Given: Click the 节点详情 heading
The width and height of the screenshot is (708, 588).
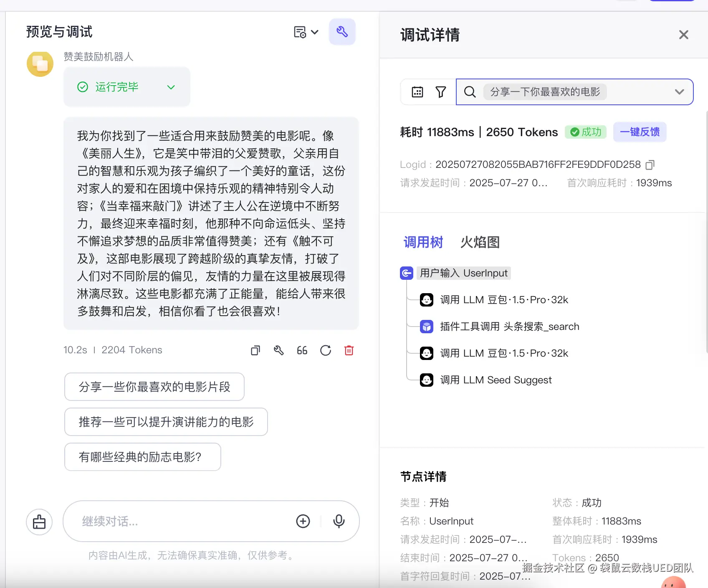Looking at the screenshot, I should (423, 476).
